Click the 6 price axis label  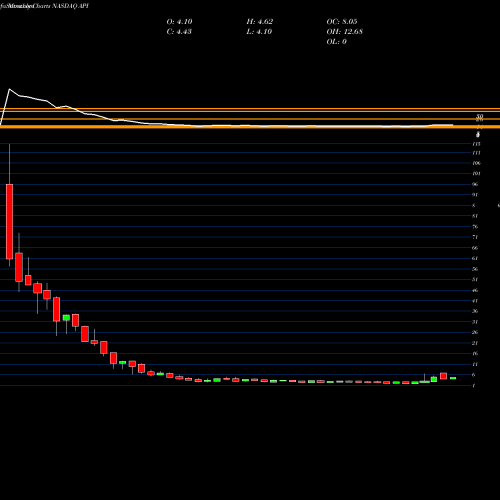point(474,375)
